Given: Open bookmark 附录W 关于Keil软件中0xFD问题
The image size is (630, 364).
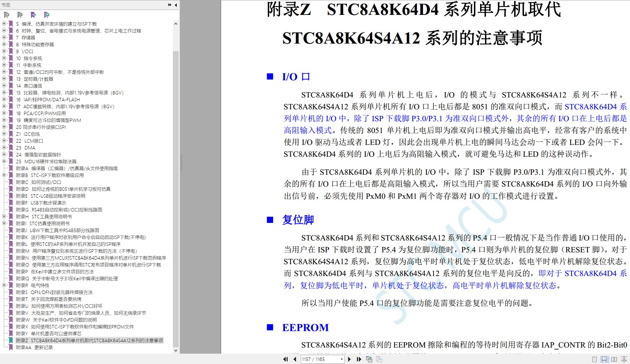Looking at the screenshot, I should coord(56,320).
